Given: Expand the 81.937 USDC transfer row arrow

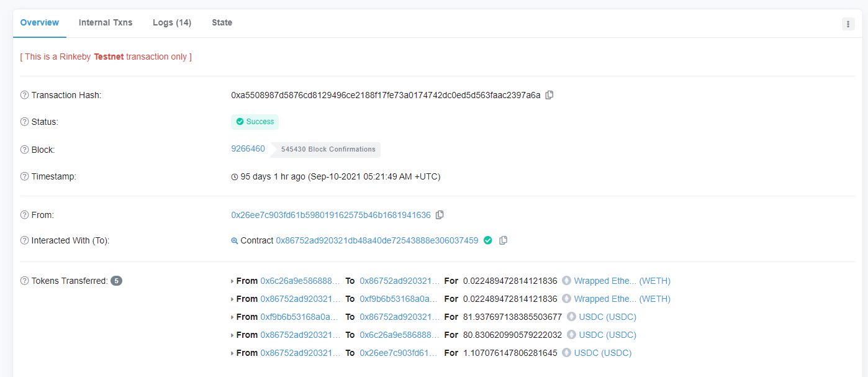Looking at the screenshot, I should click(233, 317).
